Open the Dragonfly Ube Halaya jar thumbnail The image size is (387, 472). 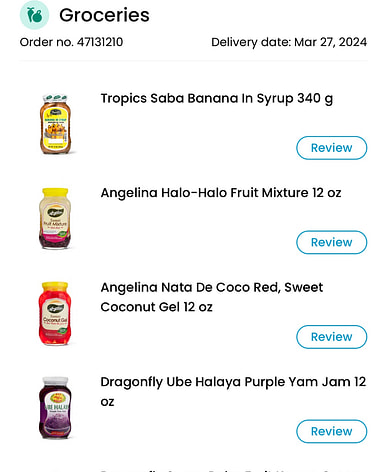click(x=55, y=408)
